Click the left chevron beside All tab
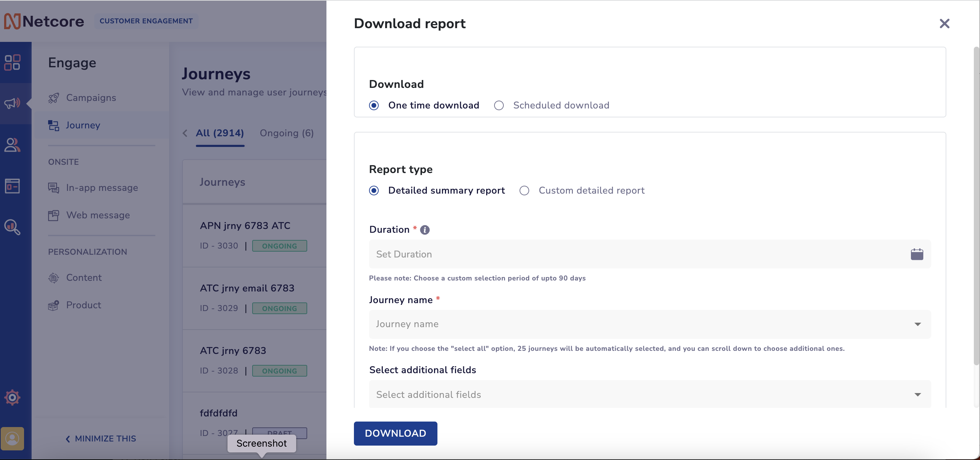Screen dimensions: 980x460 [x=185, y=133]
